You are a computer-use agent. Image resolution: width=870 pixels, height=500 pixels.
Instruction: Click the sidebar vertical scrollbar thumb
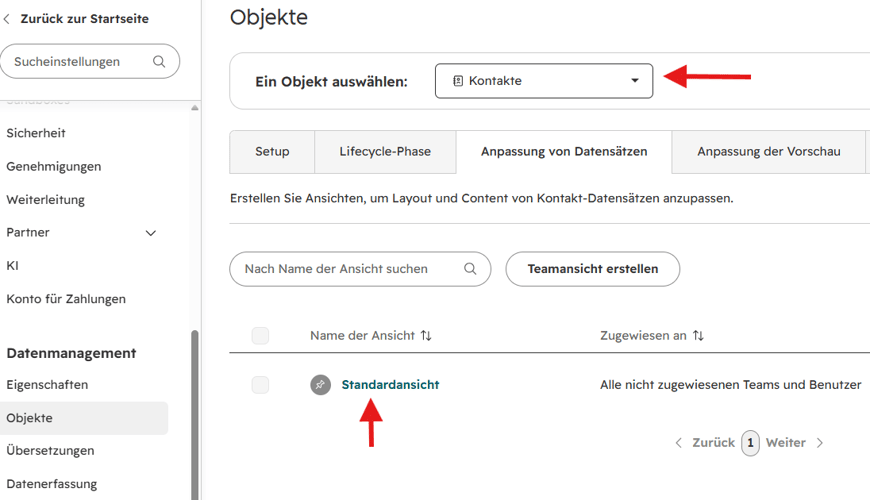(195, 415)
